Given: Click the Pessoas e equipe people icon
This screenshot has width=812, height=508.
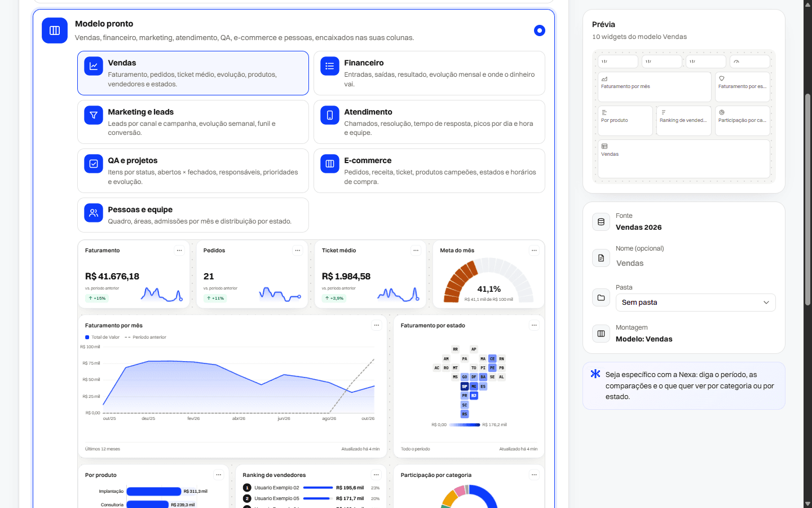Looking at the screenshot, I should point(94,213).
